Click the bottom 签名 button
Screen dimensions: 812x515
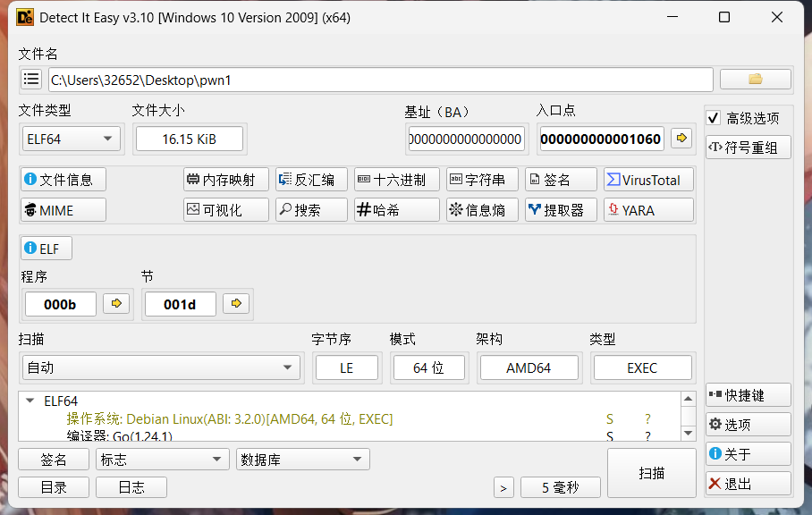click(54, 459)
